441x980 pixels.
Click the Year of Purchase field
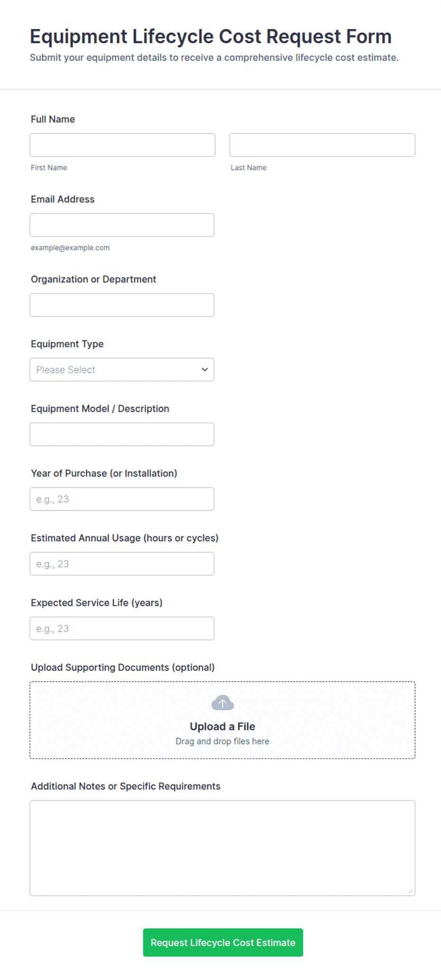pos(122,499)
